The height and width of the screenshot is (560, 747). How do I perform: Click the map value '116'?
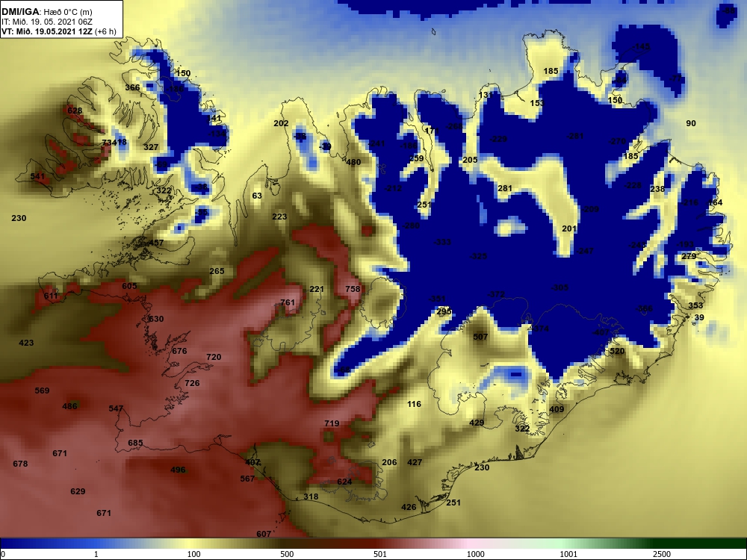[x=414, y=404]
